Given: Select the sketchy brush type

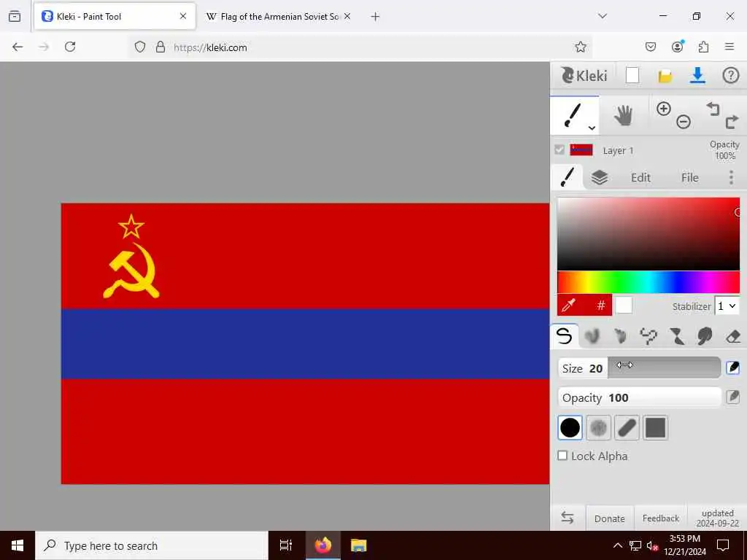Looking at the screenshot, I should tap(619, 336).
